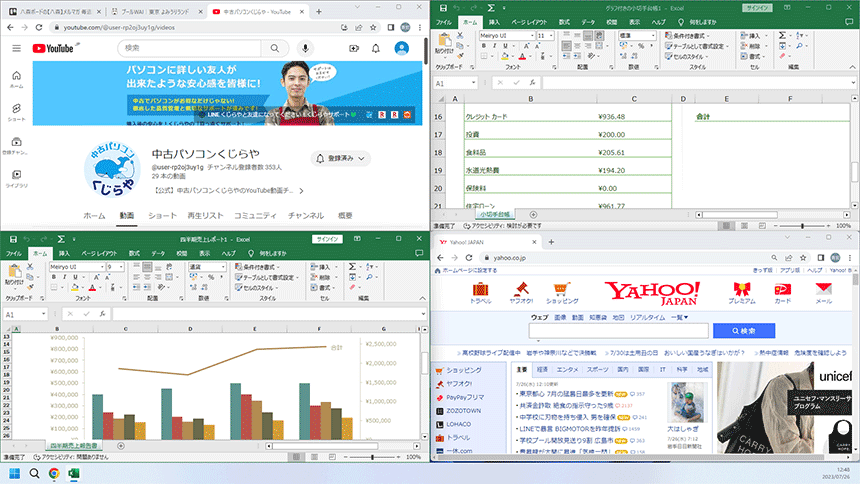Screen dimensions: 860x484
Task: Toggle italic in top-right Excel ribbon
Action: click(494, 46)
